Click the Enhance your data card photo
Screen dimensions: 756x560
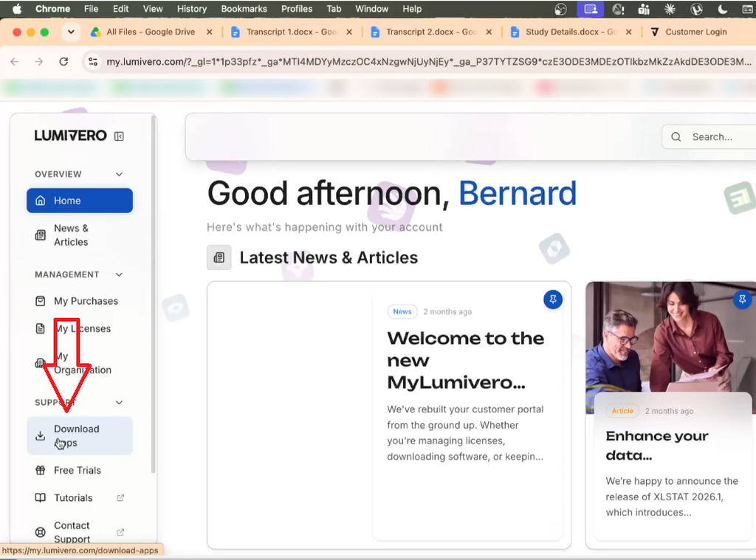(670, 337)
